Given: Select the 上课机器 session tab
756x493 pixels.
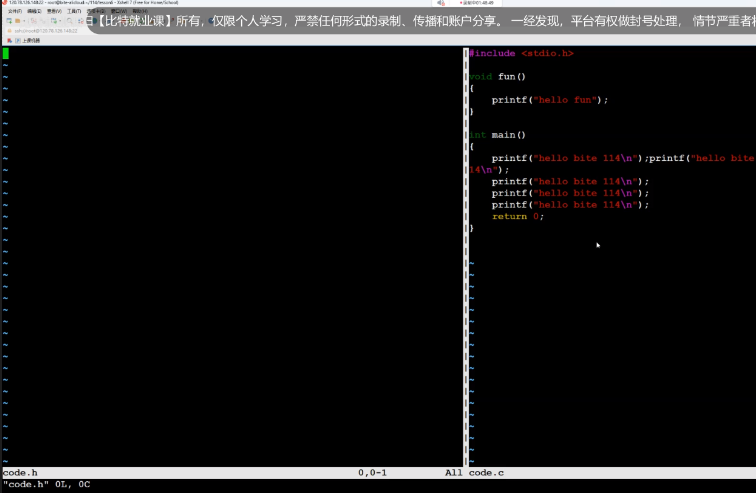Looking at the screenshot, I should coord(28,40).
